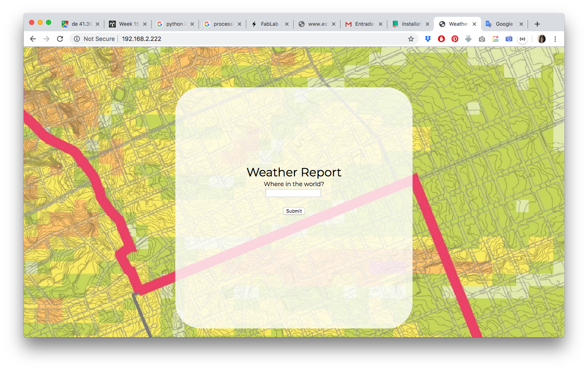Close the Google Translate tab
The height and width of the screenshot is (371, 588).
pyautogui.click(x=521, y=24)
